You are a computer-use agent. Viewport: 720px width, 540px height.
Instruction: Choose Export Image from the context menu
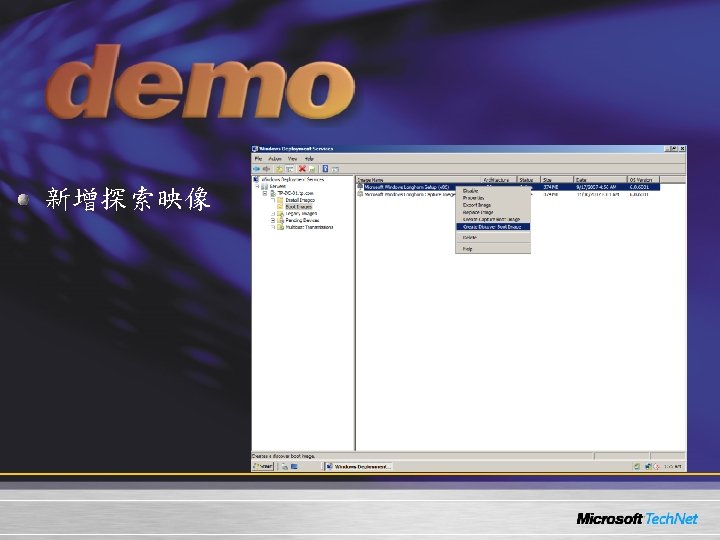coord(493,205)
